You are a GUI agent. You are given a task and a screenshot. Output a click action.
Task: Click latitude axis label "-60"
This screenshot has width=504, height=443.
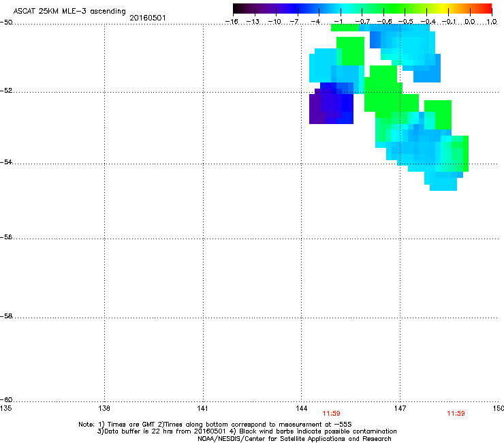click(x=6, y=399)
